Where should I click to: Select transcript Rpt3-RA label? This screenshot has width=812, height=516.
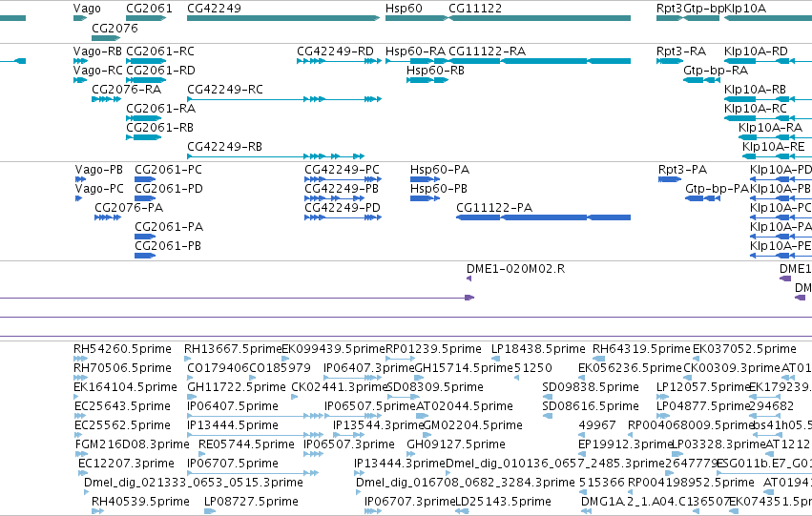tap(681, 52)
